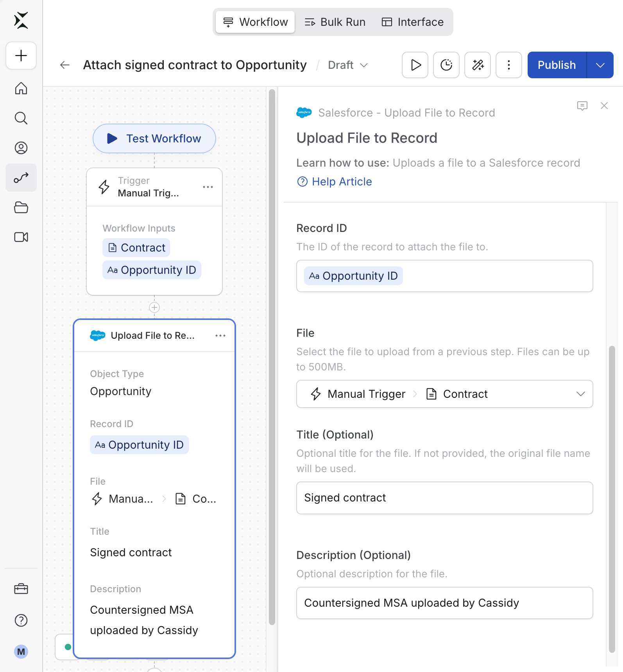Click the Opportunity ID chip in Upload node
The height and width of the screenshot is (672, 623).
coord(139,445)
